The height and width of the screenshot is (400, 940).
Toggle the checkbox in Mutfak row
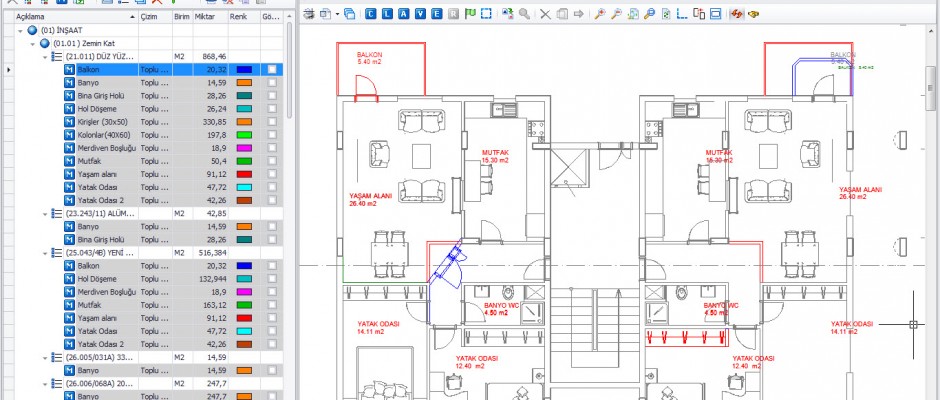272,161
